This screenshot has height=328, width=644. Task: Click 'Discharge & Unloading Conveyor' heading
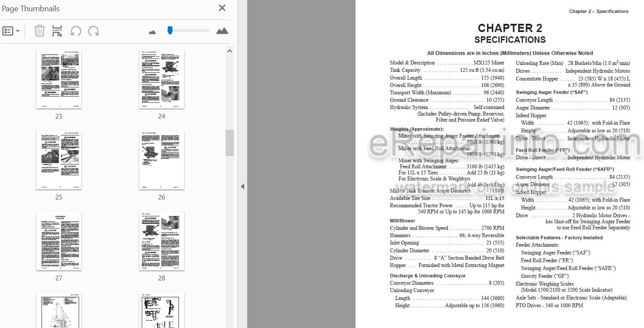(x=428, y=276)
